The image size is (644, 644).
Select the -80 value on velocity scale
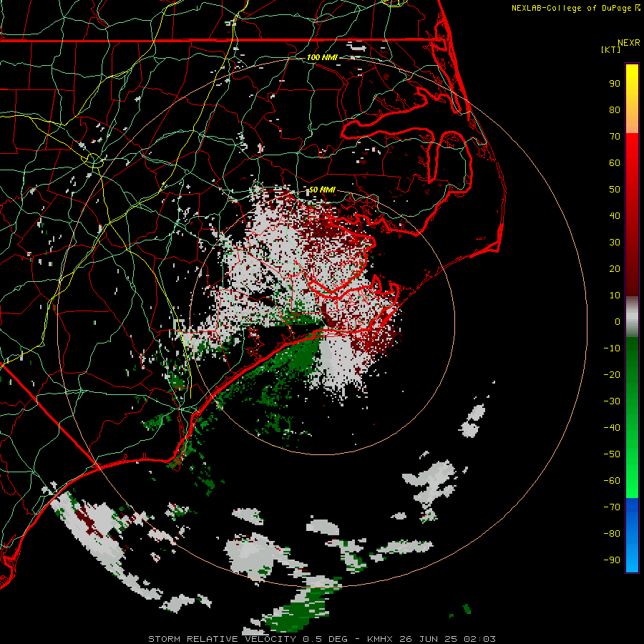pos(612,534)
